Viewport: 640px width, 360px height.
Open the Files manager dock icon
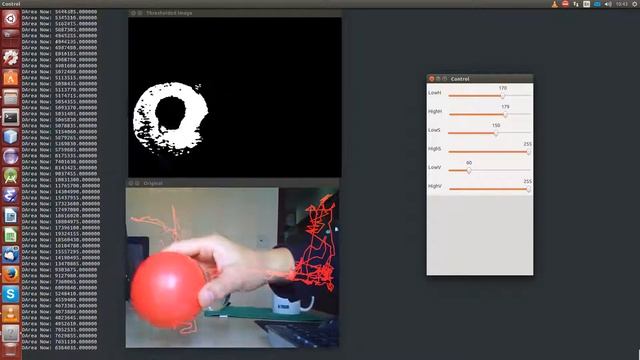(11, 98)
